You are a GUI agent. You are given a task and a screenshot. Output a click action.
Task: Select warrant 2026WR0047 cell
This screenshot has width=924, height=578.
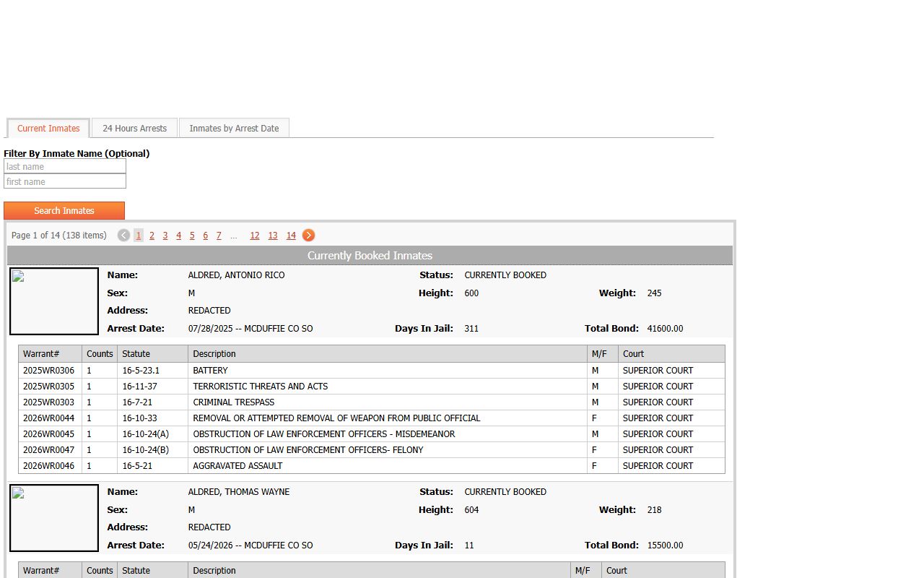[x=50, y=450]
